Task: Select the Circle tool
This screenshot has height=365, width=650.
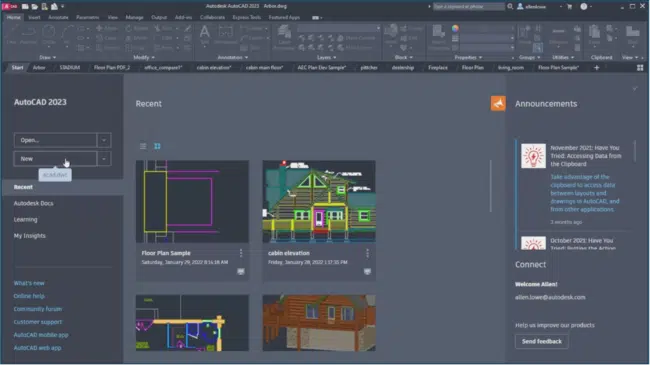Action: [x=49, y=34]
